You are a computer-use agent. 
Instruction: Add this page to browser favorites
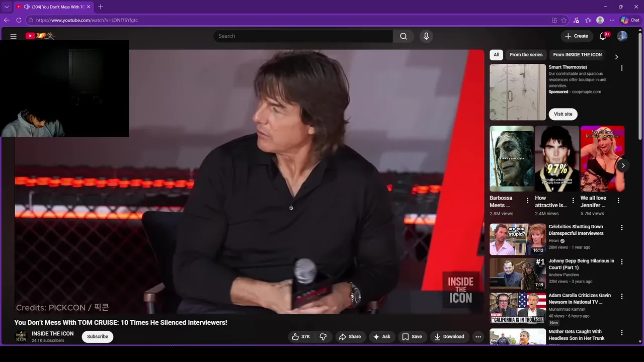tap(564, 20)
